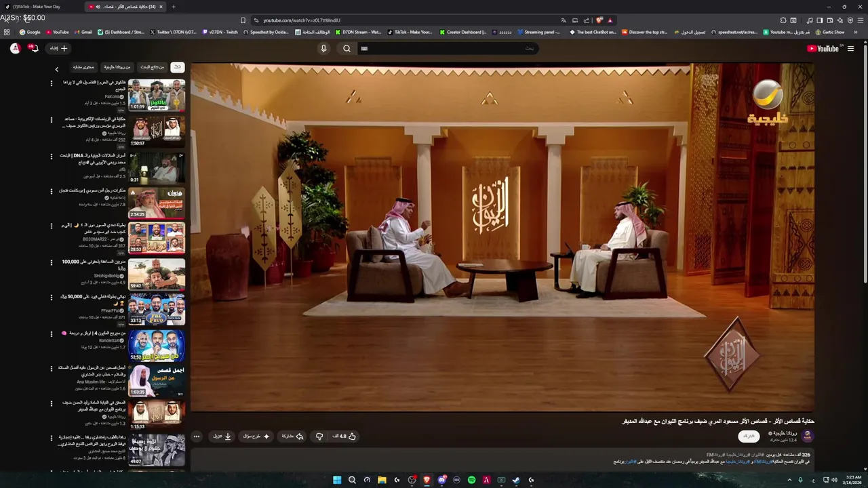Viewport: 868px width, 488px height.
Task: Dislike the video with thumbs-down button
Action: pos(319,436)
